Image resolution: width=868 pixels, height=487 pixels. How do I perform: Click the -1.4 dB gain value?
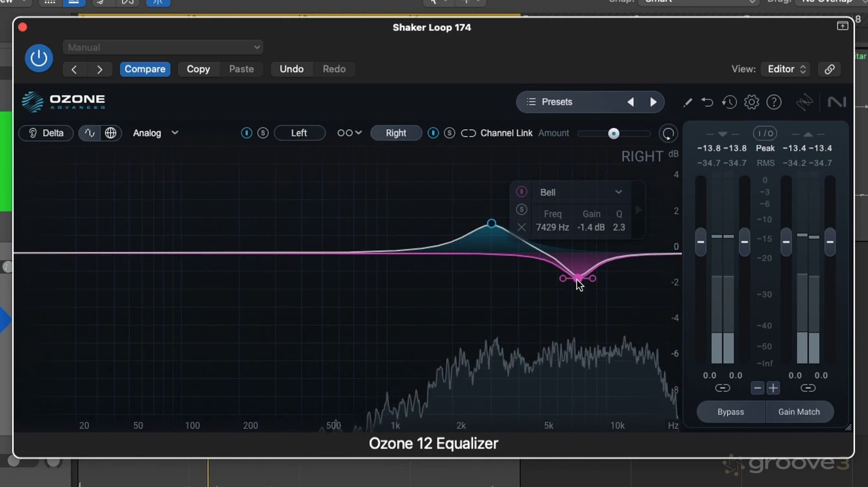point(591,227)
